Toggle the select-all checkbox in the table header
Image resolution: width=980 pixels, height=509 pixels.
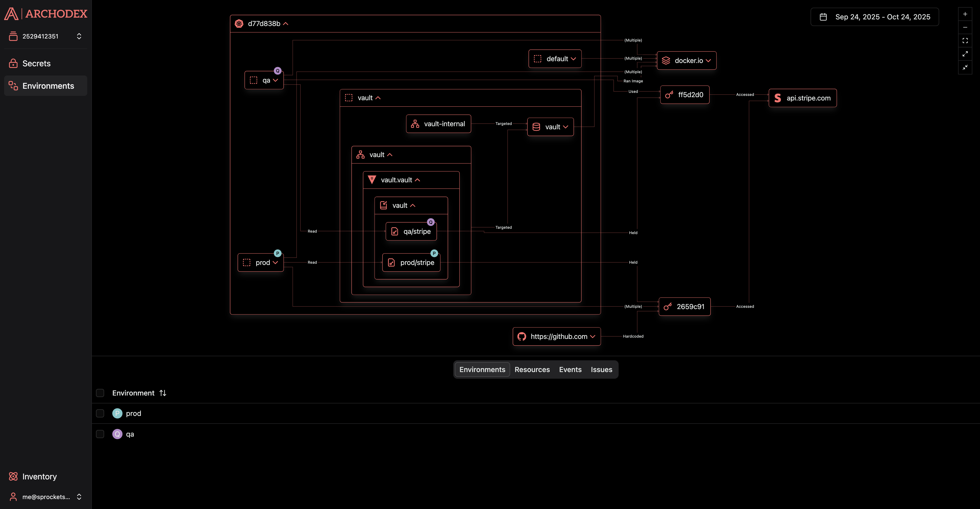tap(100, 393)
